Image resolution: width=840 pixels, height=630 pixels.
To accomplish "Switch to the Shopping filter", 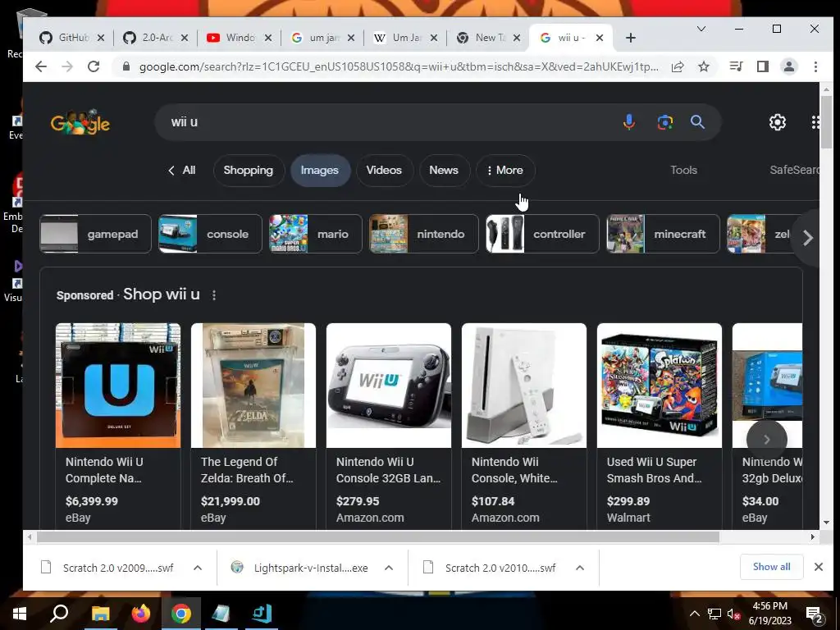I will point(248,171).
